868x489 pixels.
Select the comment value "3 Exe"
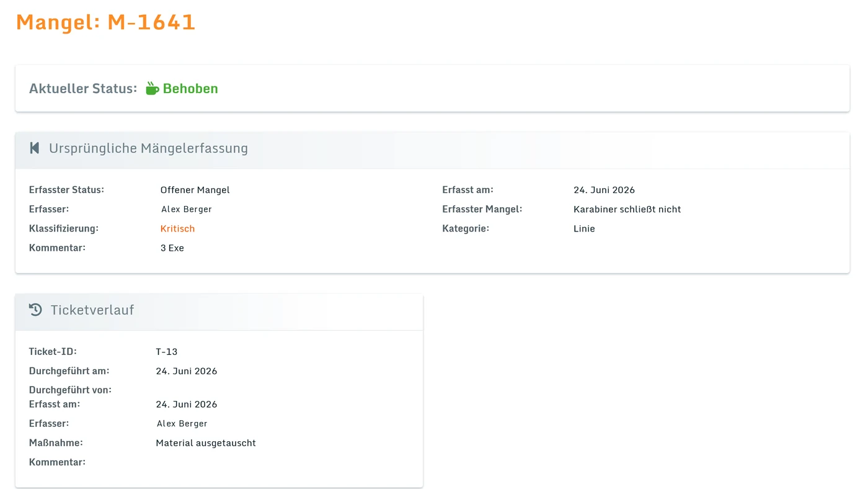pyautogui.click(x=172, y=248)
